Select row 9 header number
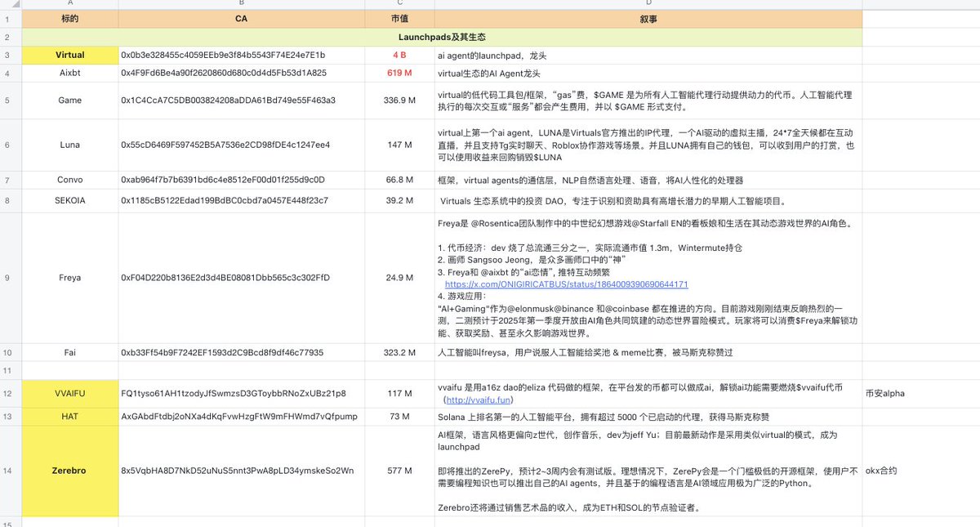The width and height of the screenshot is (980, 527). point(7,277)
